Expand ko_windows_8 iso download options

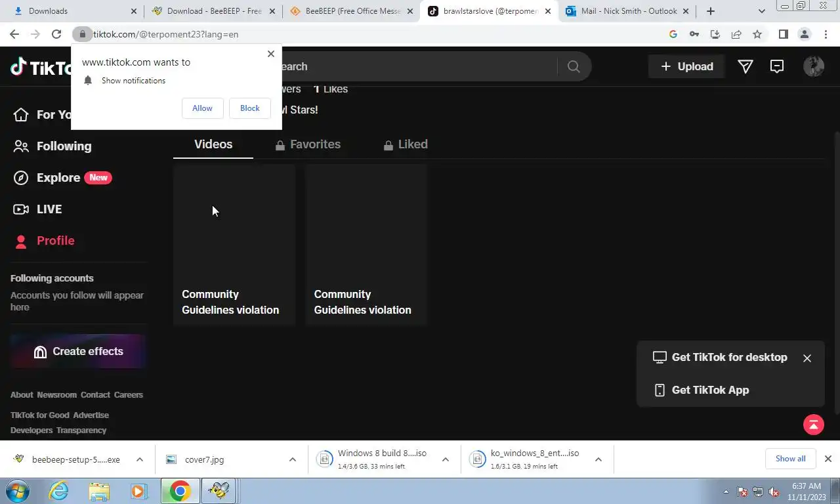click(x=598, y=459)
